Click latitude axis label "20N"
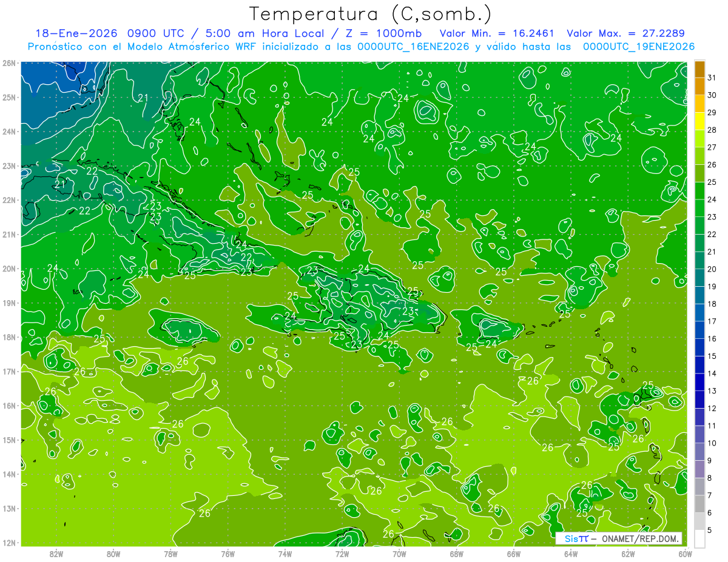Screen dimensions: 728x562 coord(9,269)
